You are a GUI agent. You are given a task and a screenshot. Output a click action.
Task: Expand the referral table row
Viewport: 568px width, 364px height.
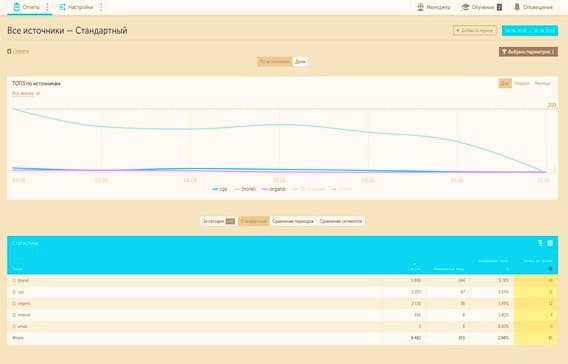tap(14, 315)
